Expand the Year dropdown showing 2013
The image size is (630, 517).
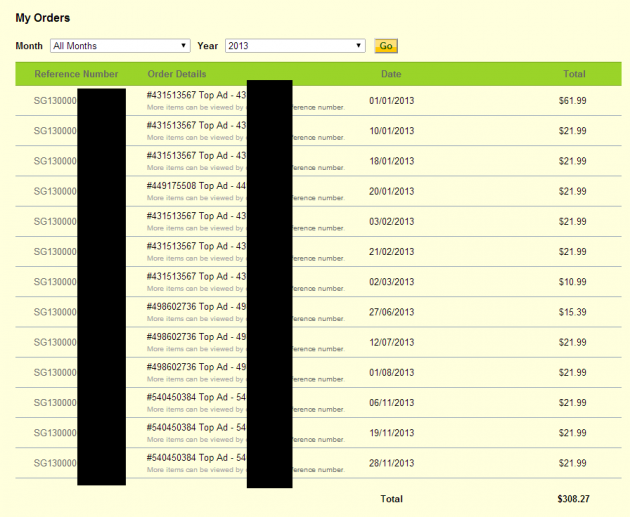pos(295,46)
